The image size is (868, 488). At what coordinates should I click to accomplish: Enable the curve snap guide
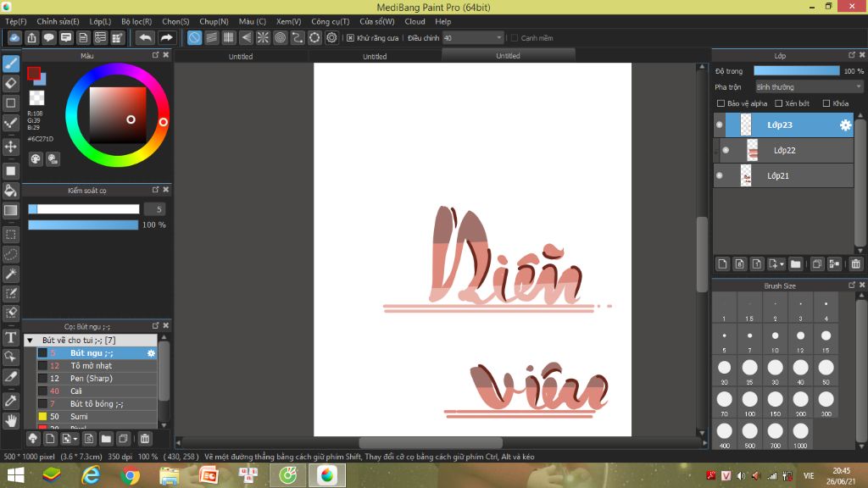tap(298, 37)
